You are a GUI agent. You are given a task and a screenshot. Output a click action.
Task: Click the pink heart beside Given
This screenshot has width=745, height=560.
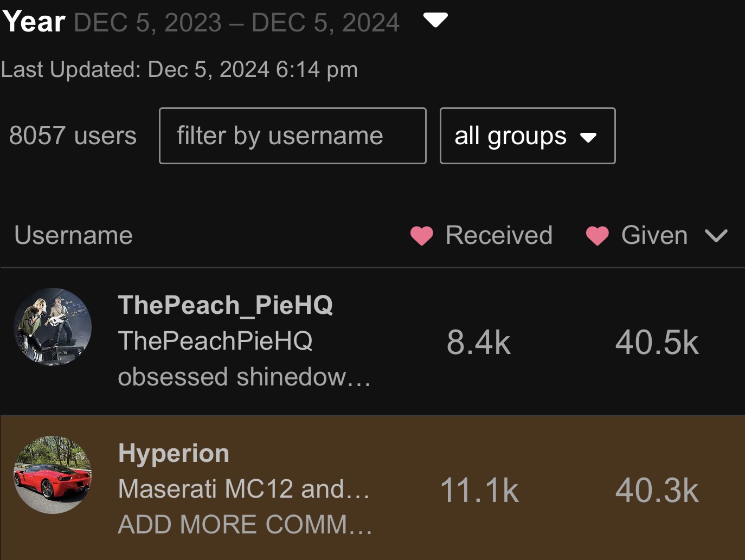[x=597, y=236]
